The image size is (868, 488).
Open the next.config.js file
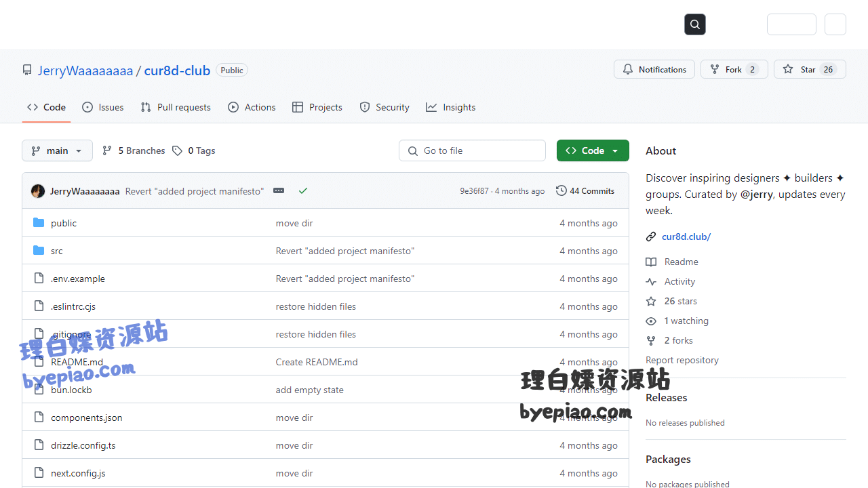click(x=78, y=473)
